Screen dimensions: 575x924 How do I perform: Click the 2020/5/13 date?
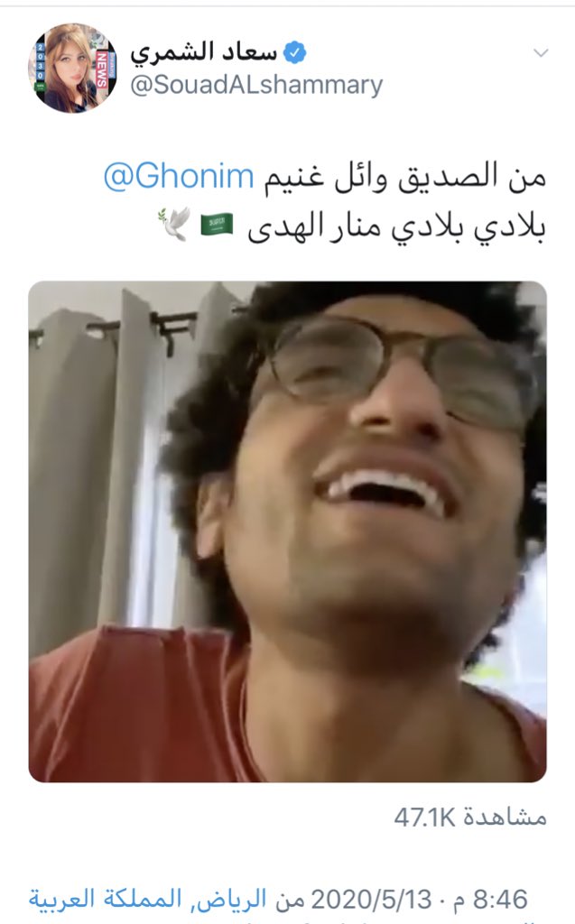(x=371, y=900)
